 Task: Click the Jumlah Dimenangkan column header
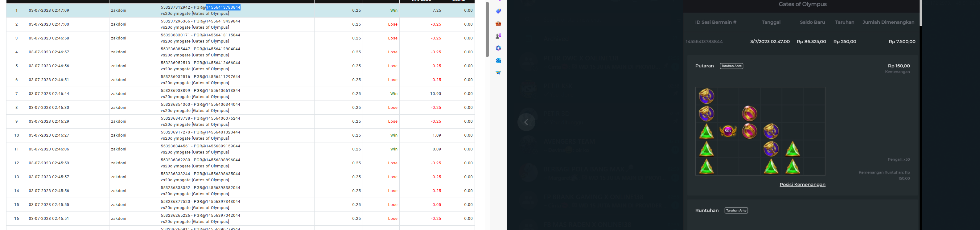pos(888,22)
